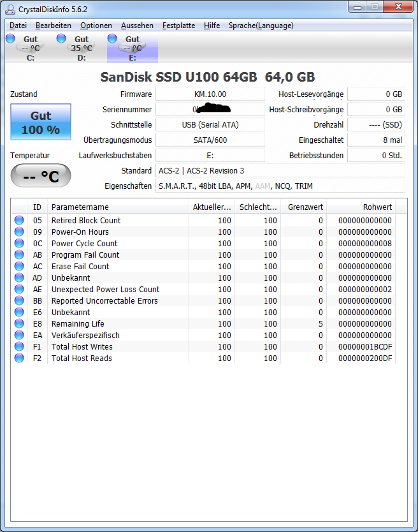Click the status icon for Power-On Hours
Viewport: 418px width, 532px height.
point(19,232)
